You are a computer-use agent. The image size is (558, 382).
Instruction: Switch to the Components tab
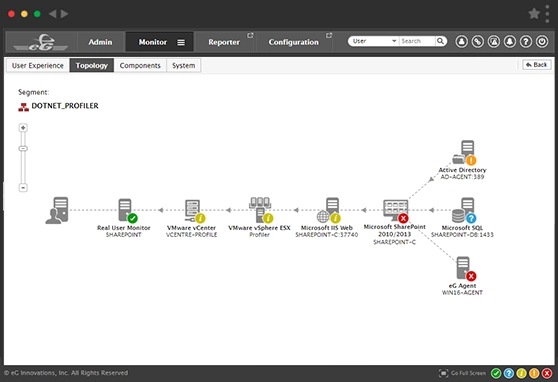pos(140,66)
